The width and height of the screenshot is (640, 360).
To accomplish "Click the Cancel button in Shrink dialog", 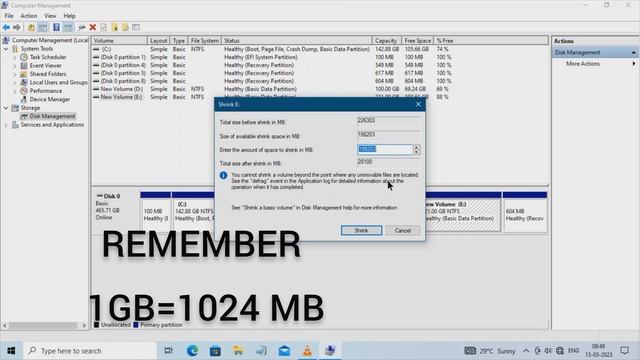I will pyautogui.click(x=402, y=230).
